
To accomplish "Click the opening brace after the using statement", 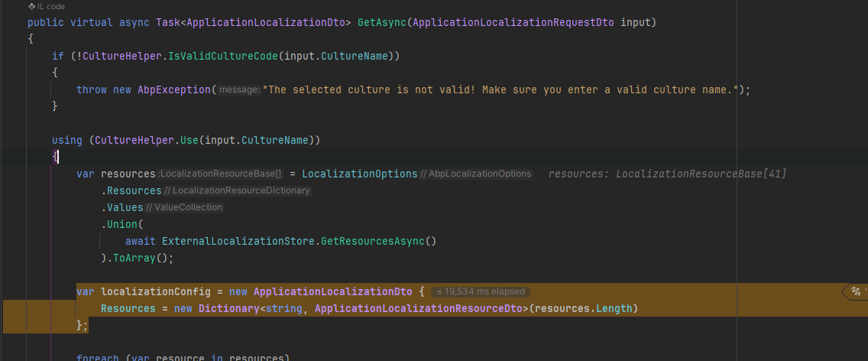I will (54, 157).
